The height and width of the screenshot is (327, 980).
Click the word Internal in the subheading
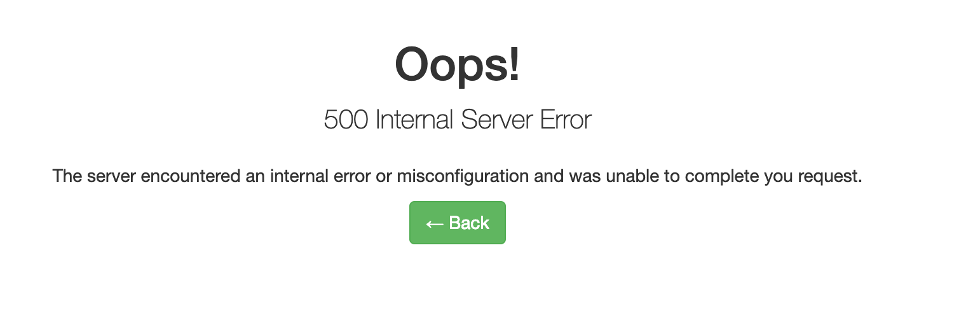[x=415, y=120]
